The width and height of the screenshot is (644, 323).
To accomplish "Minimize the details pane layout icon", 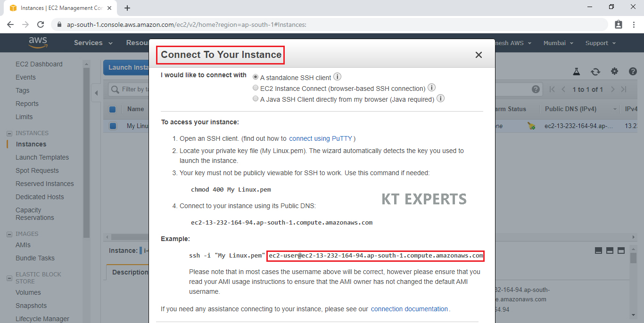I will point(598,250).
